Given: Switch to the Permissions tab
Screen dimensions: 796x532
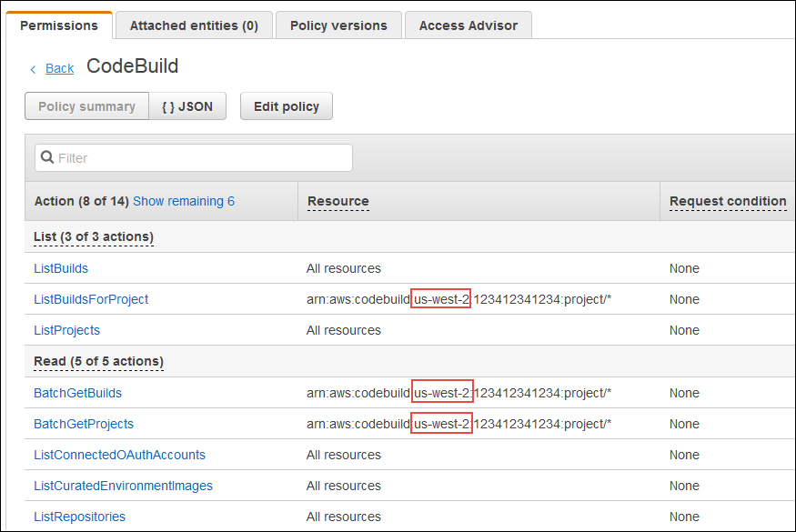Looking at the screenshot, I should [58, 25].
